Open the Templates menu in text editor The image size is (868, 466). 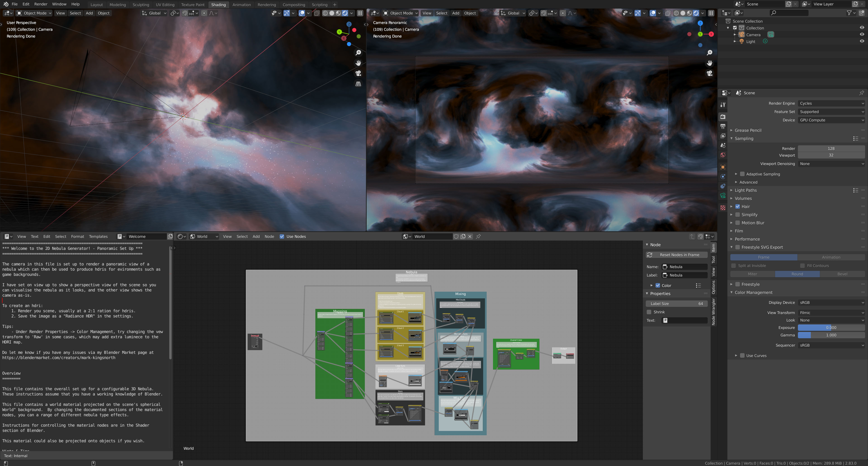(98, 237)
